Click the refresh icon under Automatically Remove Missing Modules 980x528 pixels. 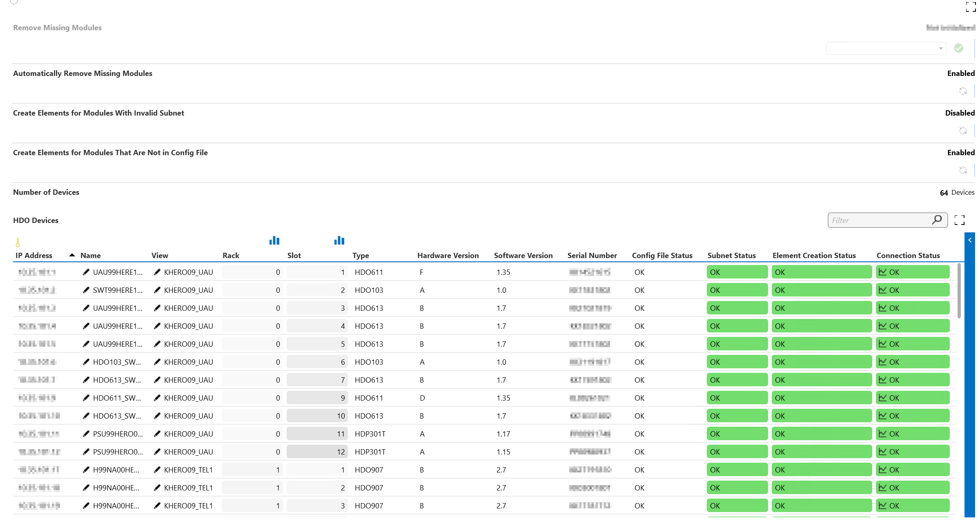coord(963,91)
